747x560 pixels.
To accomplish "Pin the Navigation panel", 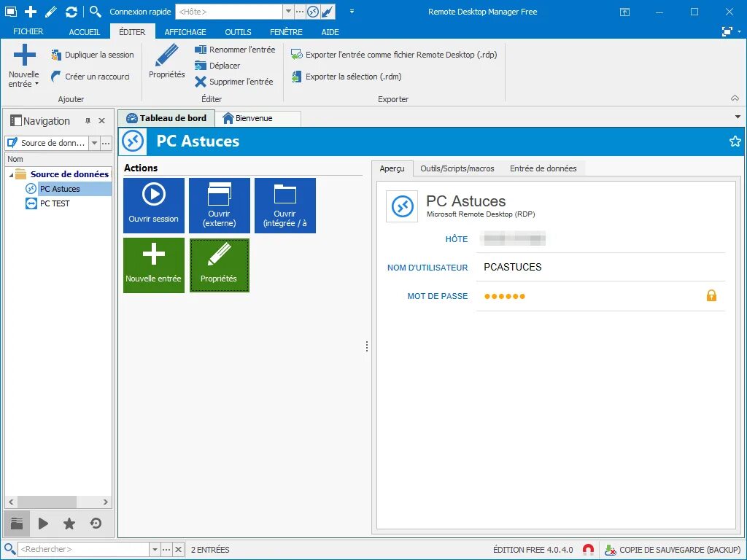I will pyautogui.click(x=88, y=121).
